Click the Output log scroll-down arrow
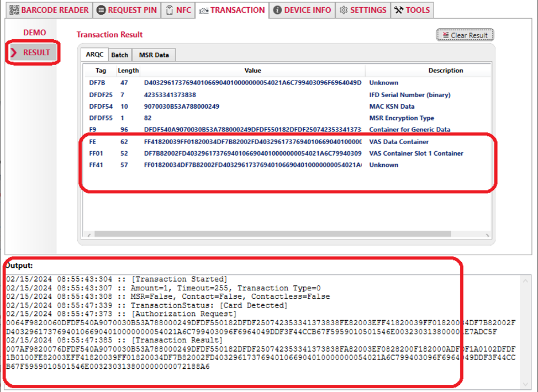538x392 pixels. (x=525, y=384)
